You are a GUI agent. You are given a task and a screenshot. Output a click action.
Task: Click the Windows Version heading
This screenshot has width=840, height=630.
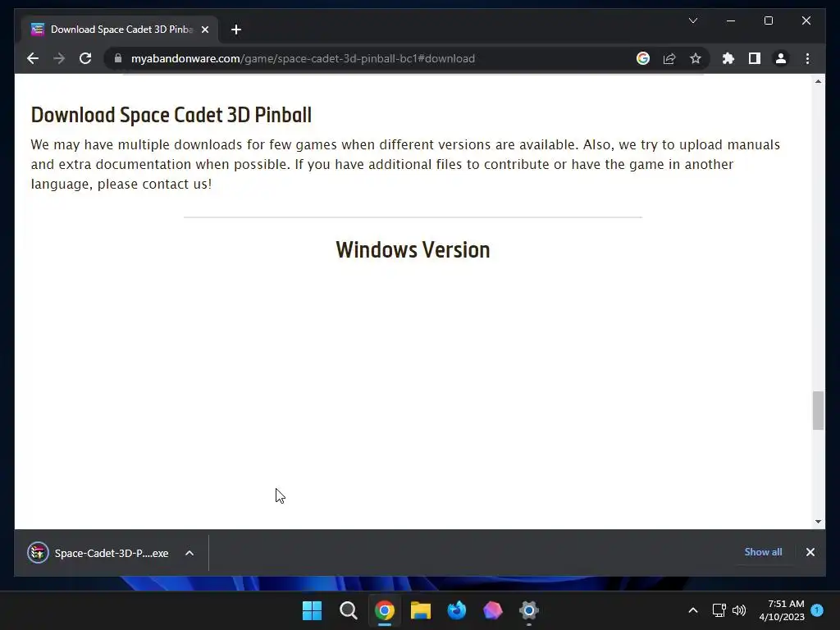413,250
